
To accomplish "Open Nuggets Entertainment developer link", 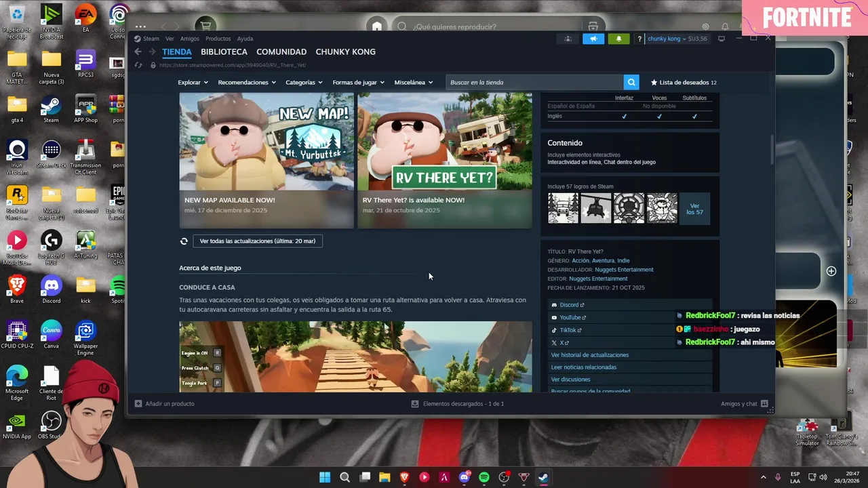I will point(624,270).
